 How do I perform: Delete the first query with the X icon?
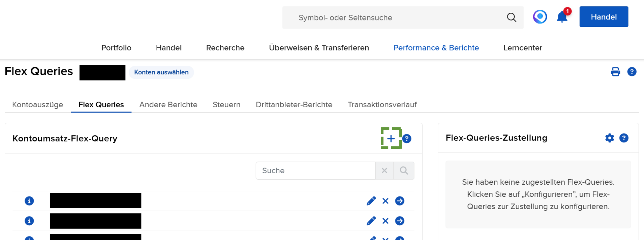pos(385,201)
